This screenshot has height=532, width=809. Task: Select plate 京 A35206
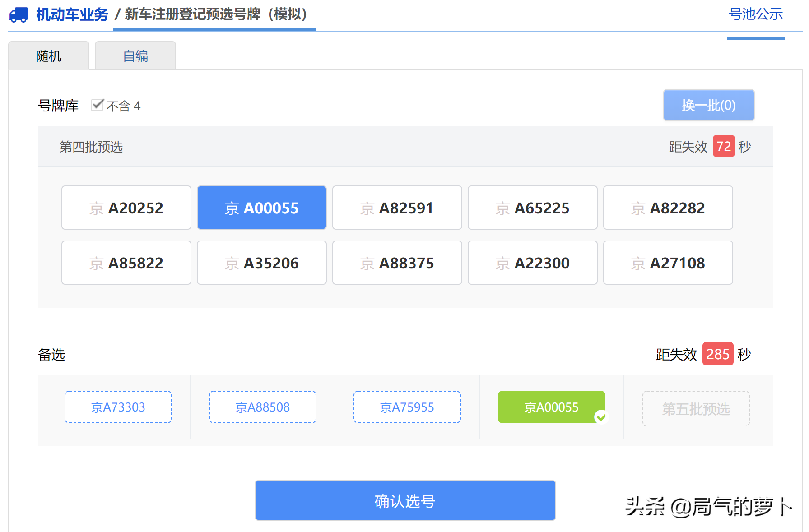click(x=262, y=263)
